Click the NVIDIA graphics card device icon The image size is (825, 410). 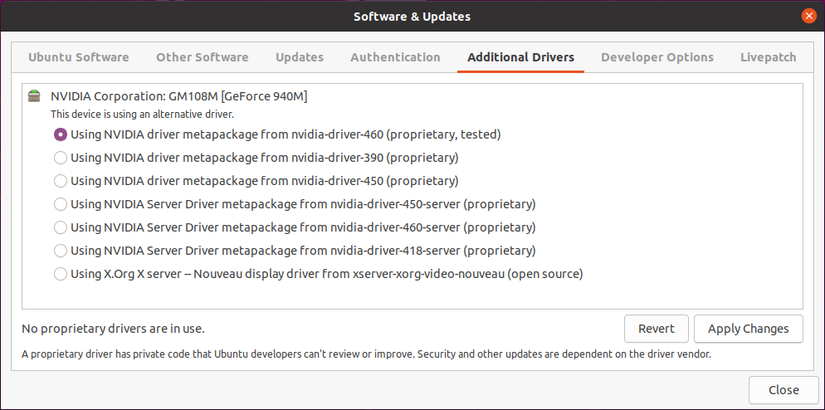(35, 97)
